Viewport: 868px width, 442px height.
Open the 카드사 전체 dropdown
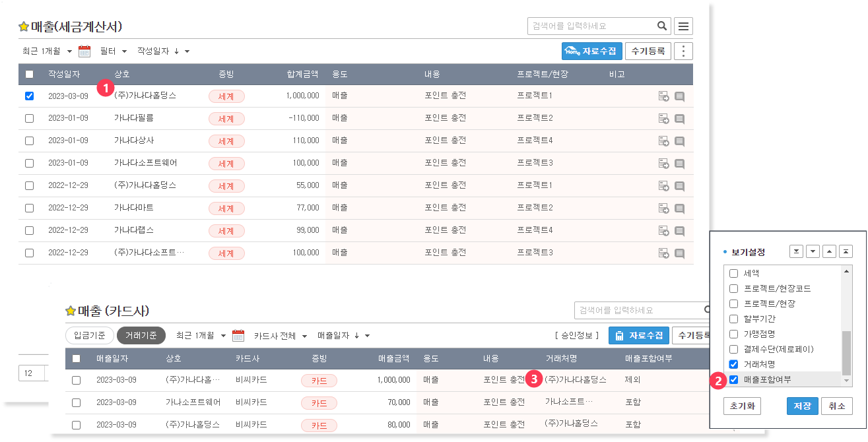pos(281,336)
